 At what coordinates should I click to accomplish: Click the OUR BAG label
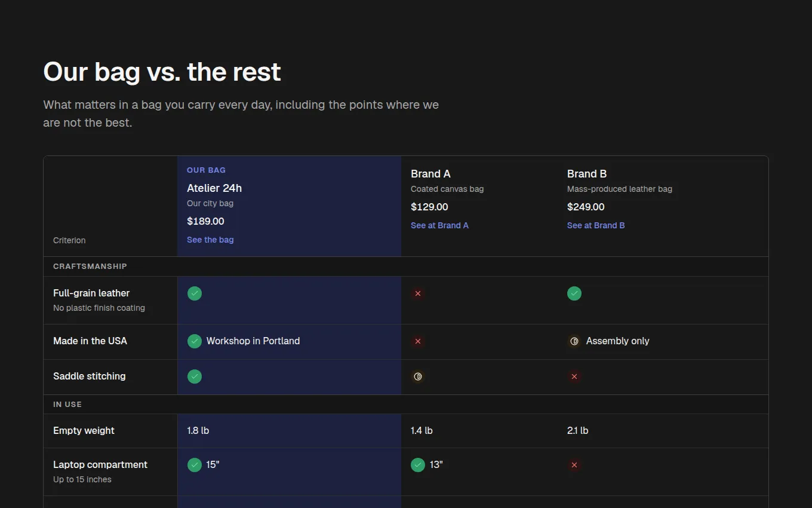click(206, 170)
